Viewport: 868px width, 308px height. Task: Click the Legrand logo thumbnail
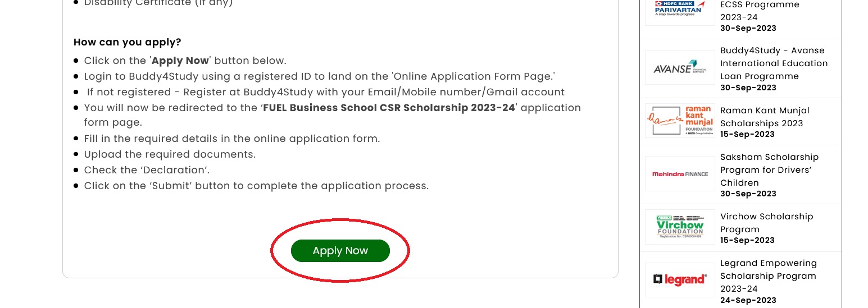click(680, 279)
